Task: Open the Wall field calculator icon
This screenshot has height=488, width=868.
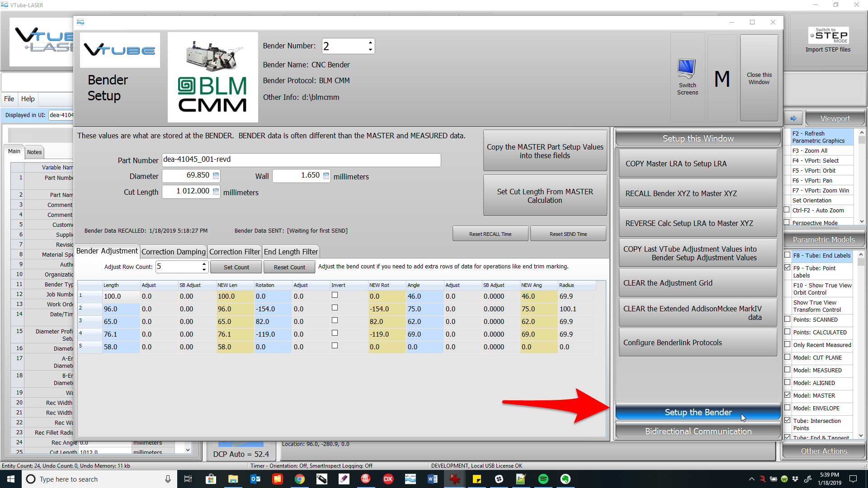Action: click(x=326, y=176)
